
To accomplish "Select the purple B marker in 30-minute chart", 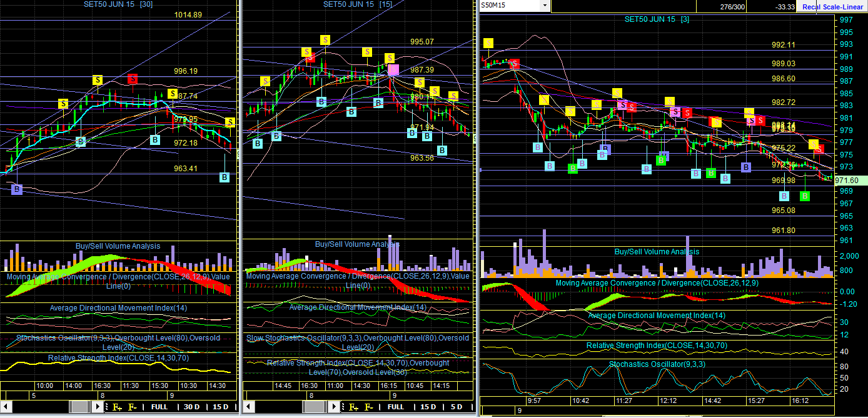I will tap(16, 189).
